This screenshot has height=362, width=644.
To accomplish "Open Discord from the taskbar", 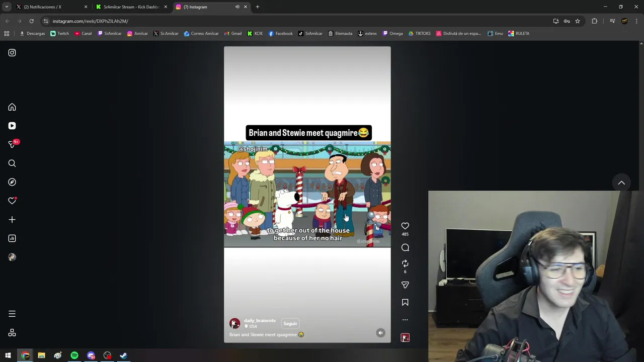I will click(91, 355).
